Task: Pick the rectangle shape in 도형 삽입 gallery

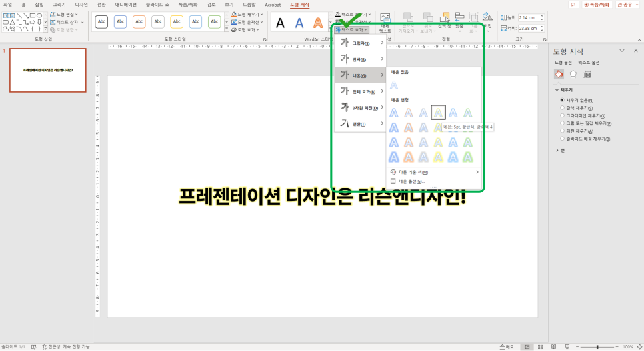Action: pyautogui.click(x=32, y=15)
